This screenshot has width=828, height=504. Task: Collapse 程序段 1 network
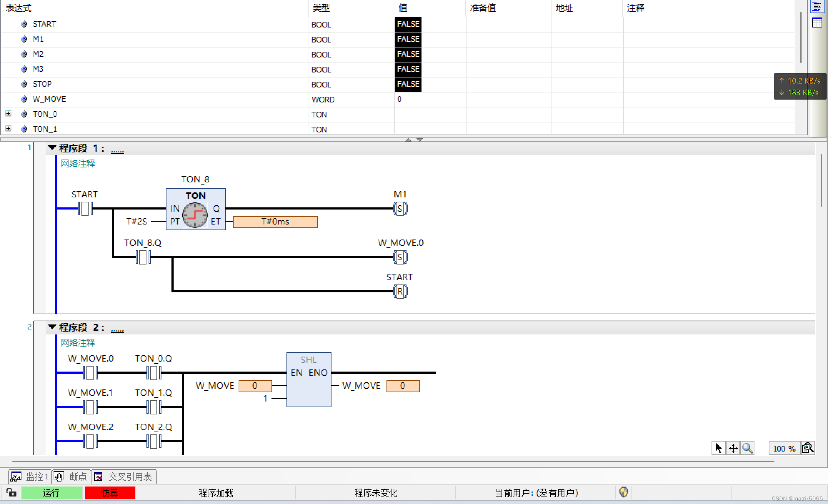(x=52, y=147)
